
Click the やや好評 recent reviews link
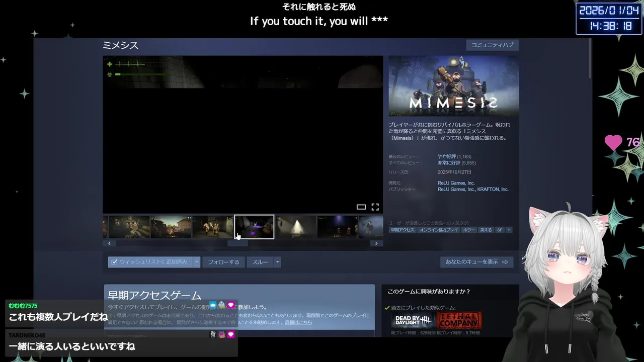coord(447,157)
